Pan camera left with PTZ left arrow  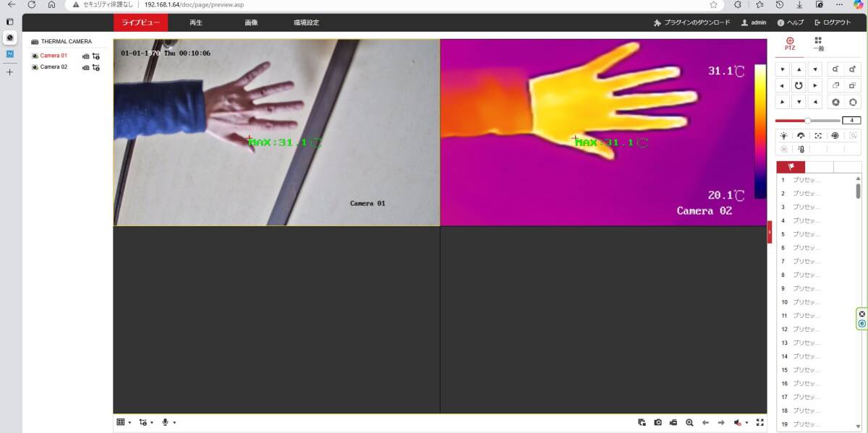coord(781,85)
